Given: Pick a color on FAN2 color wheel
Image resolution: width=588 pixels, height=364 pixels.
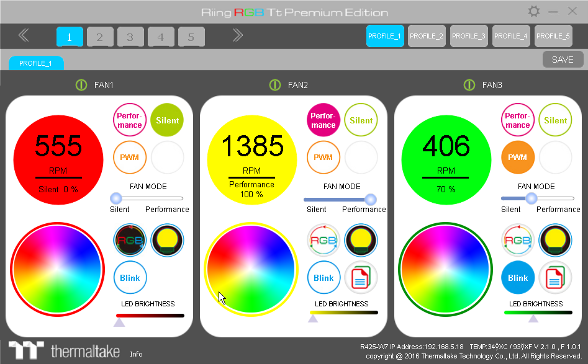Looking at the screenshot, I should [251, 269].
